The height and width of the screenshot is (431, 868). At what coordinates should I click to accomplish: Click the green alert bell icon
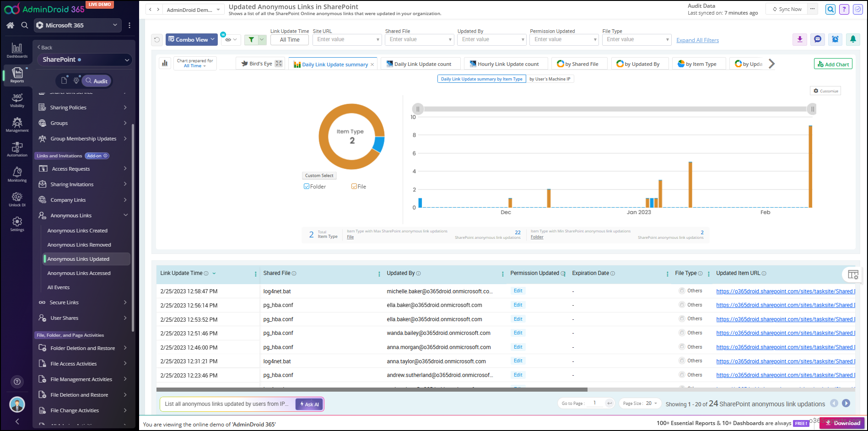coord(853,39)
